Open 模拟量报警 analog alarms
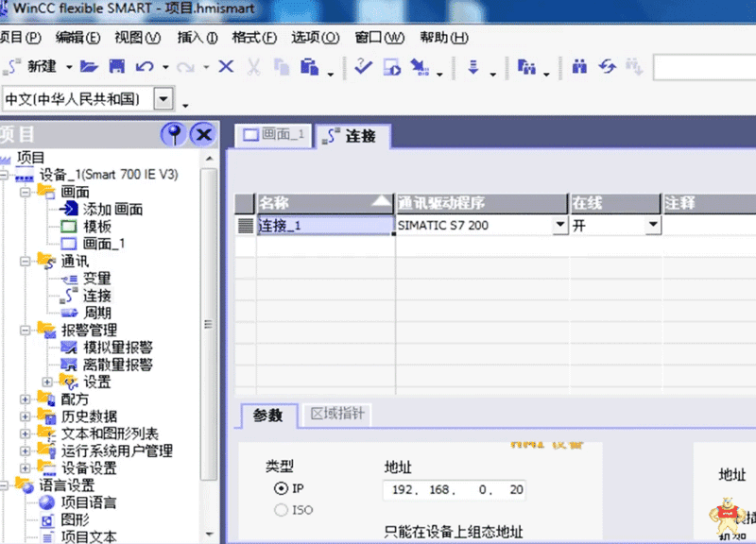 [x=117, y=347]
